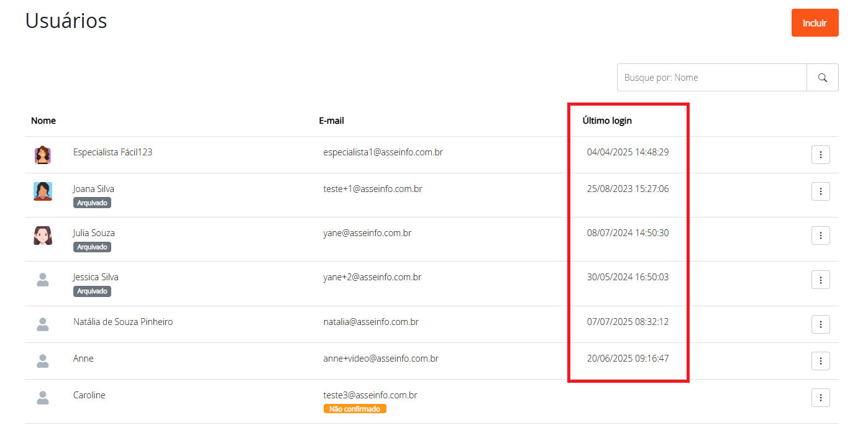Click the search magnifier icon
868x430 pixels.
[x=822, y=78]
